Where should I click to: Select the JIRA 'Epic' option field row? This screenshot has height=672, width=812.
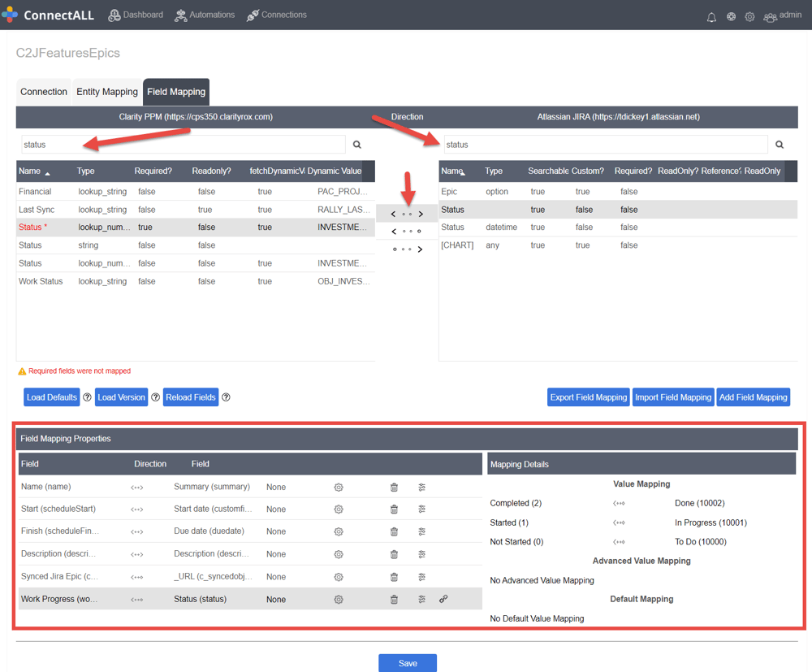(618, 192)
